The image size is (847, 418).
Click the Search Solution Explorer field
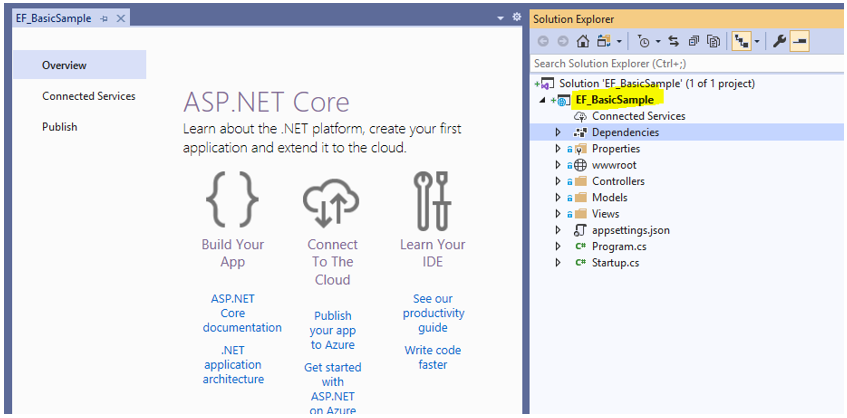[687, 63]
